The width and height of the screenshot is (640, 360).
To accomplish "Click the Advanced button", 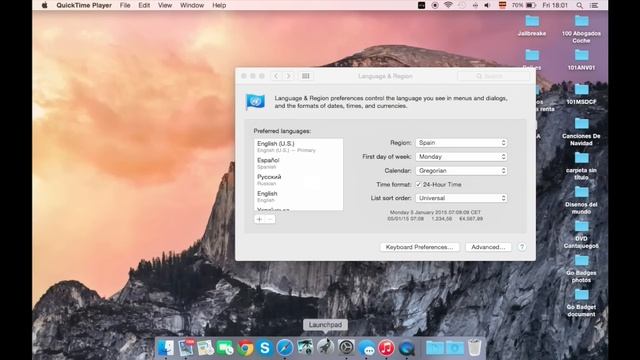I will (488, 247).
